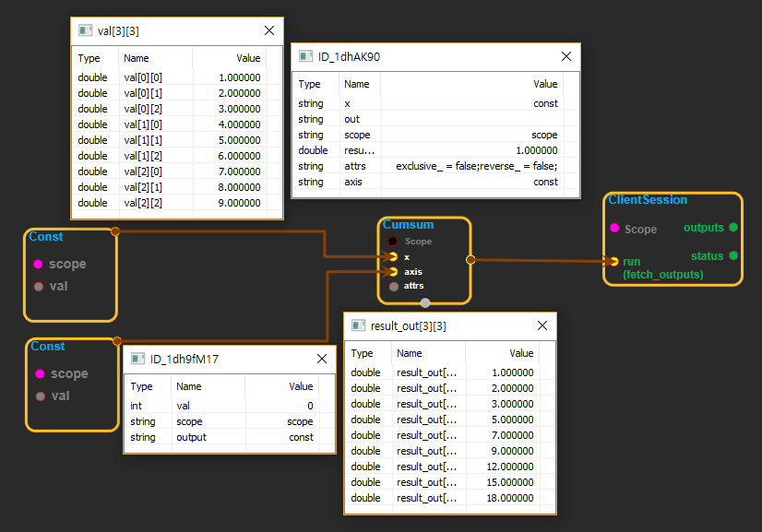Click the run (fetch_outputs) port on ClientSession
This screenshot has height=532, width=762.
point(613,262)
